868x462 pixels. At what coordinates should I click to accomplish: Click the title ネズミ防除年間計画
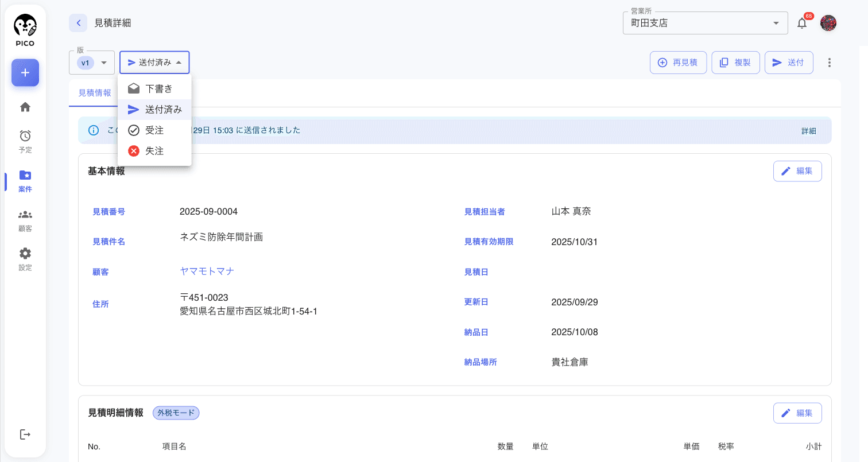pyautogui.click(x=222, y=237)
